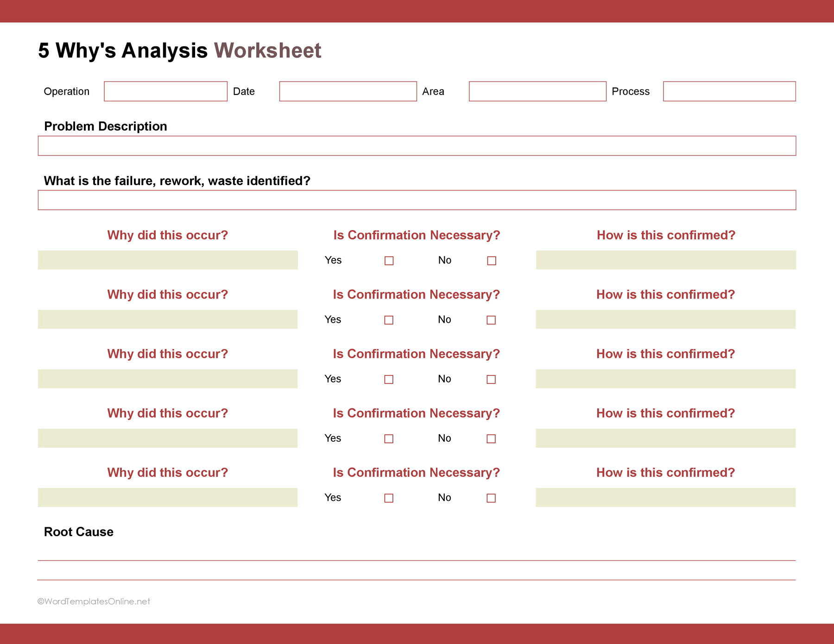Check No in the third confirmation row
This screenshot has height=644, width=834.
click(x=491, y=379)
